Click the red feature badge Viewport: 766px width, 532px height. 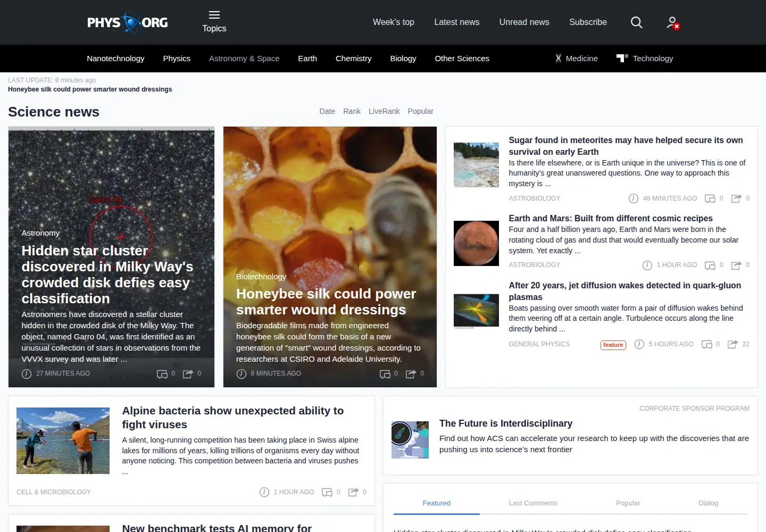[x=613, y=345]
